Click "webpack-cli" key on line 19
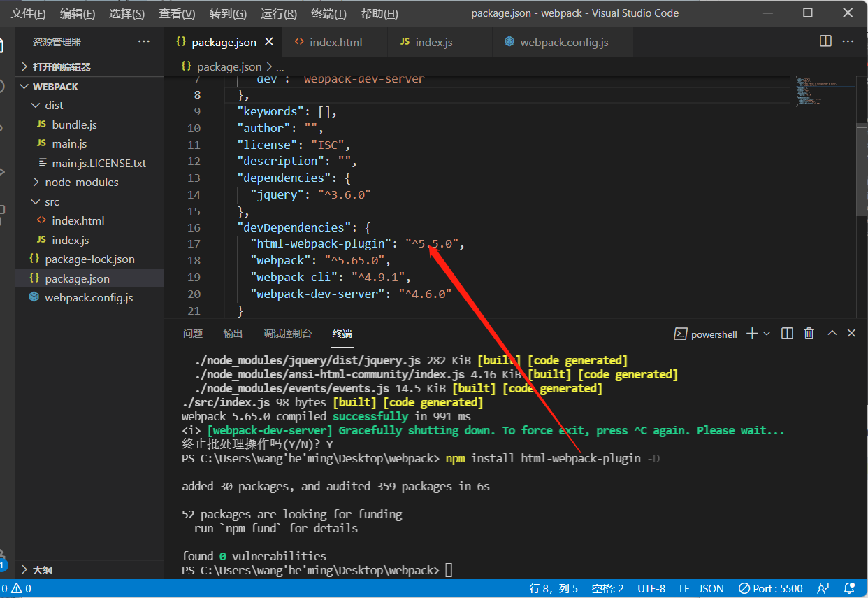 pos(294,277)
